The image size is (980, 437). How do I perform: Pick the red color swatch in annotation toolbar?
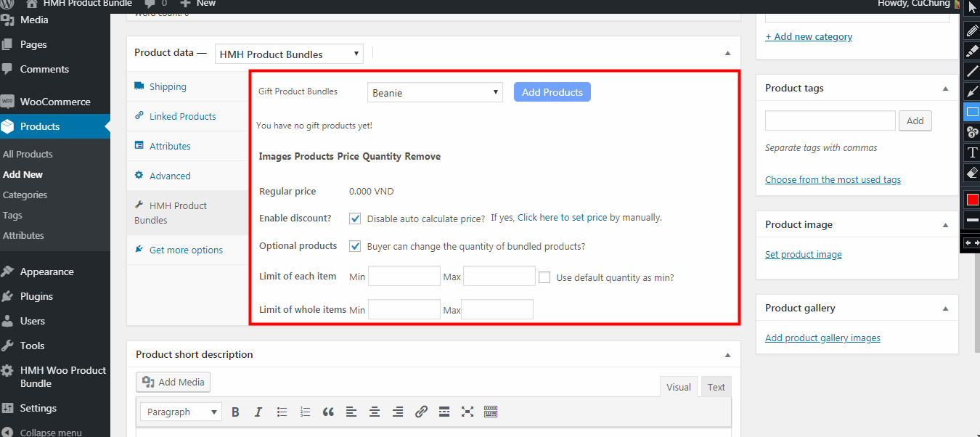pos(973,199)
